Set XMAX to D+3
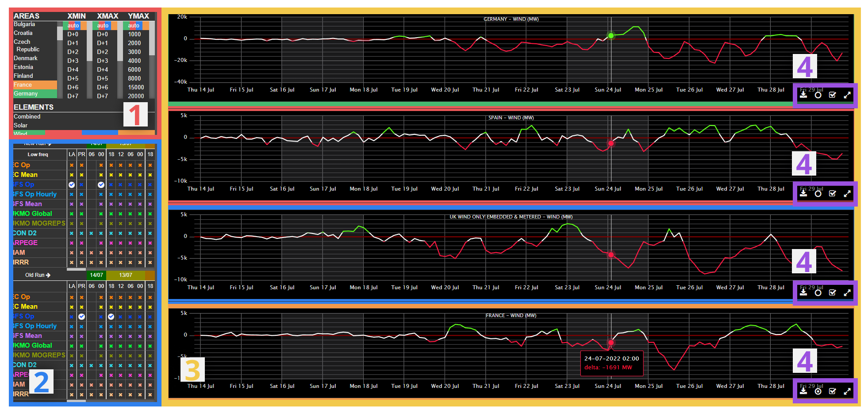 click(103, 61)
